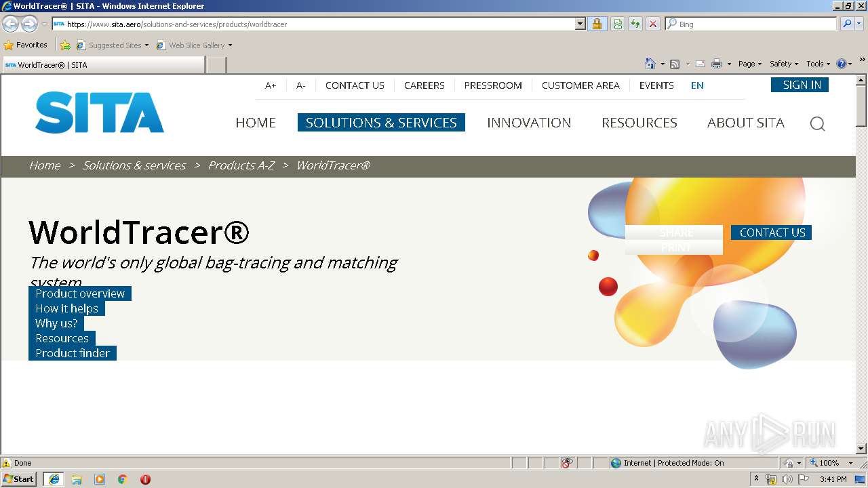Select the EN language link

[697, 85]
